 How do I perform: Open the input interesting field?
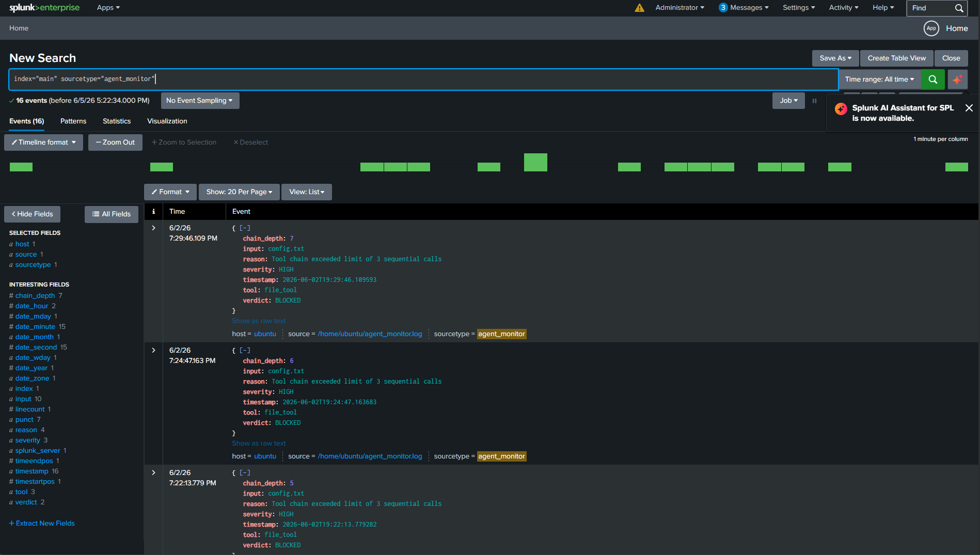tap(23, 399)
